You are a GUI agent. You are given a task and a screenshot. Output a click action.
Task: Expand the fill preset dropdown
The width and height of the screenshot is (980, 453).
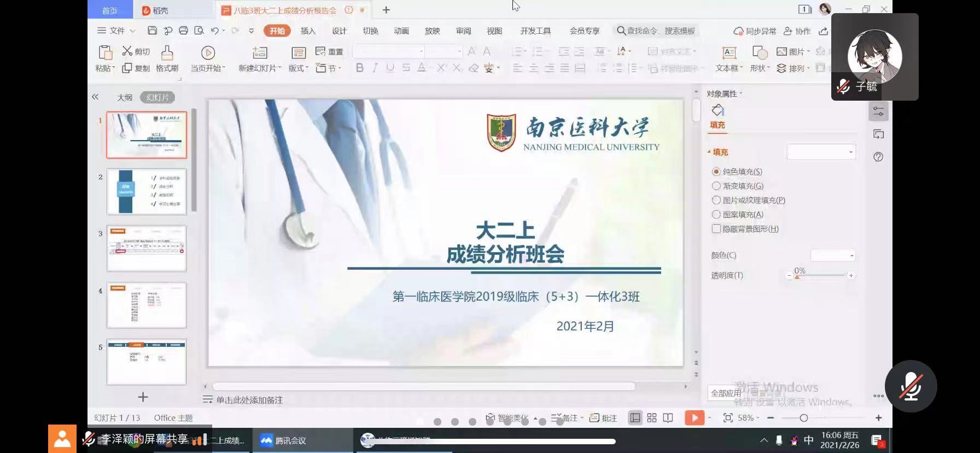tap(821, 152)
